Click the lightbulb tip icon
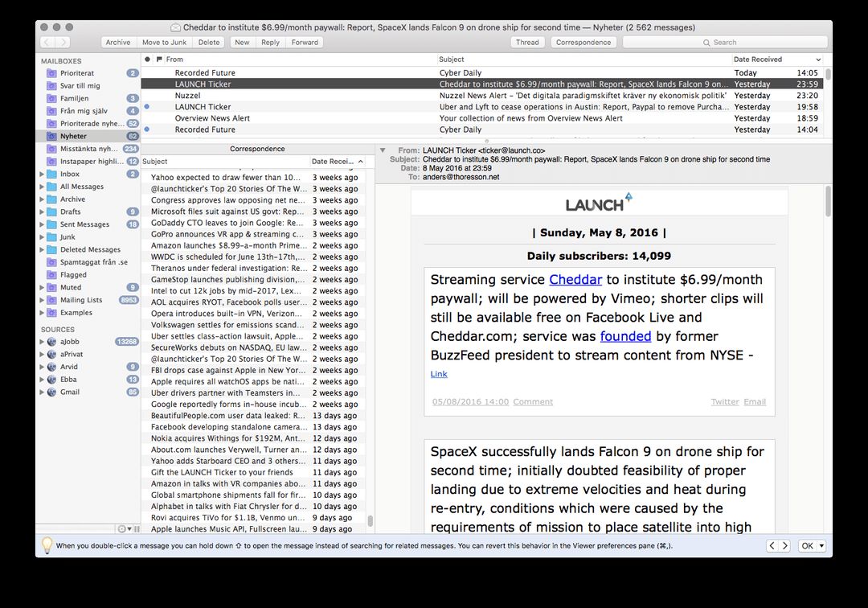The image size is (868, 608). coord(47,545)
